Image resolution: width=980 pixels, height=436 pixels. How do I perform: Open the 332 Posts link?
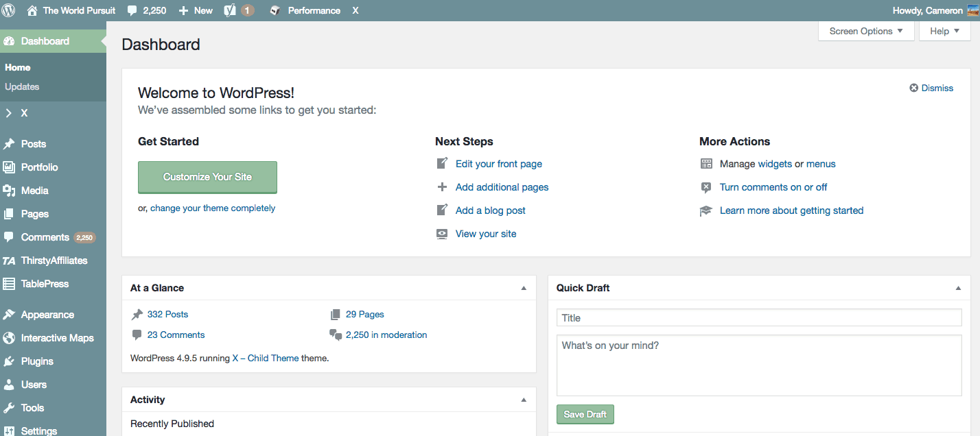click(x=167, y=315)
